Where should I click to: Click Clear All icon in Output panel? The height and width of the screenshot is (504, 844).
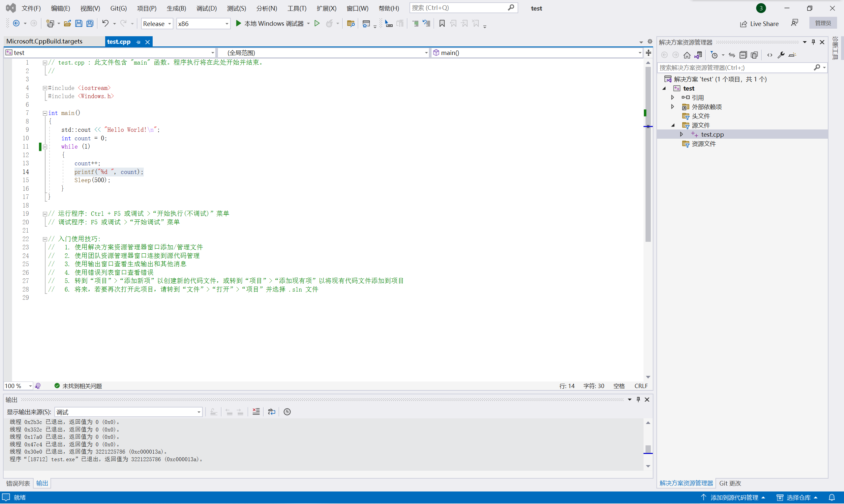tap(256, 412)
